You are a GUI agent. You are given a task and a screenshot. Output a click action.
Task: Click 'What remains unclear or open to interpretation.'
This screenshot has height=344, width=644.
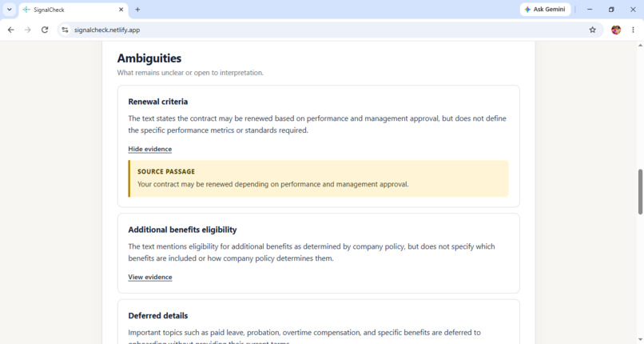[x=190, y=73]
